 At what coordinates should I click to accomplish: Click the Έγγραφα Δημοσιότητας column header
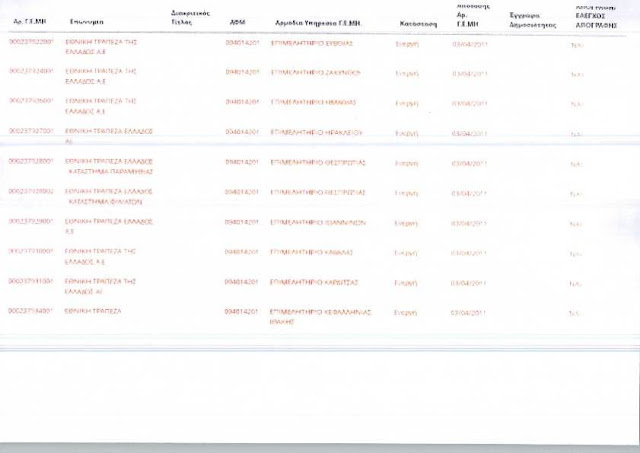pos(533,20)
